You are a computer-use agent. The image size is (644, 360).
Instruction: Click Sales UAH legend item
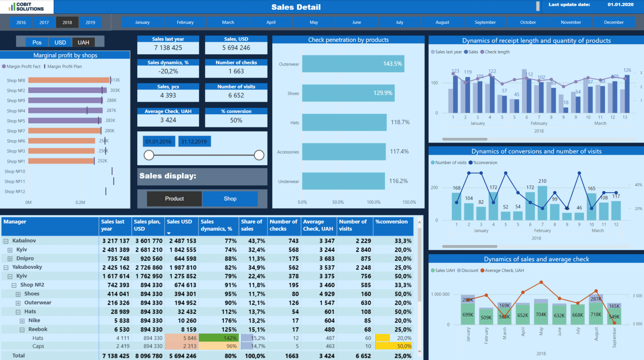coord(443,270)
